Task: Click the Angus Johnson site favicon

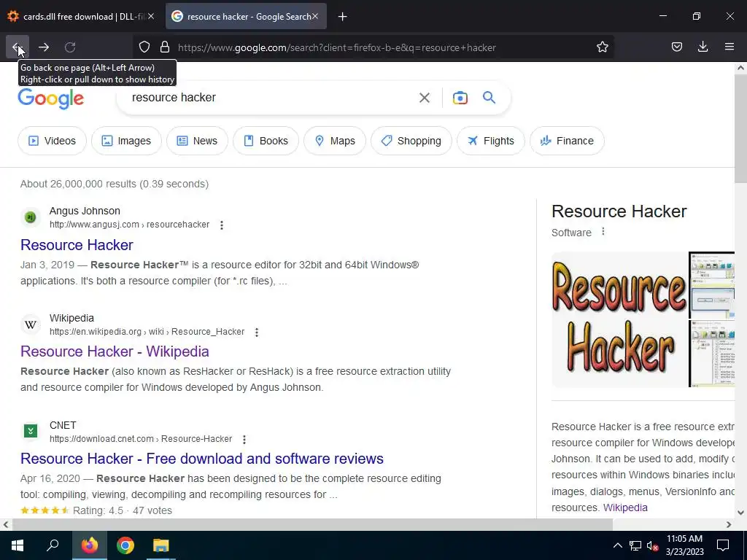Action: click(31, 217)
